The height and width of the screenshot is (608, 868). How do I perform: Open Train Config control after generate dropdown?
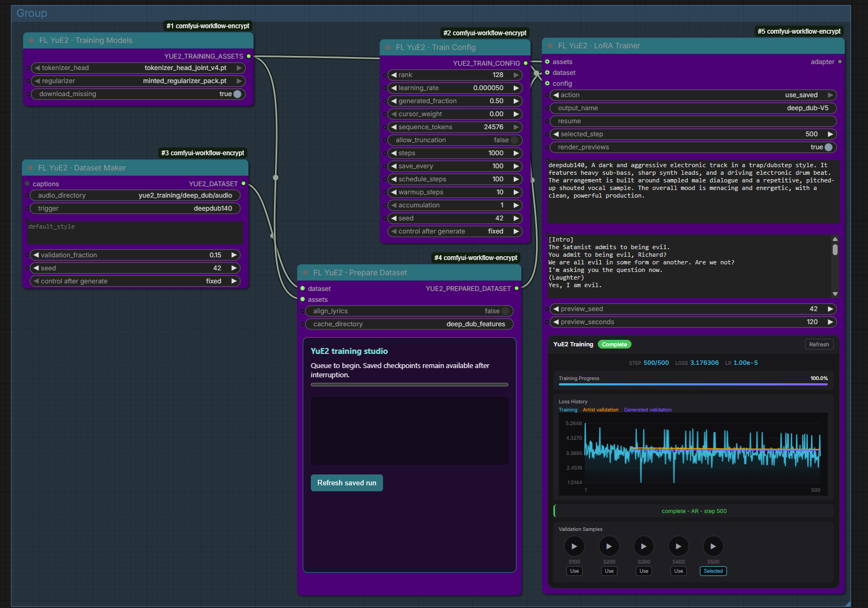tap(455, 231)
